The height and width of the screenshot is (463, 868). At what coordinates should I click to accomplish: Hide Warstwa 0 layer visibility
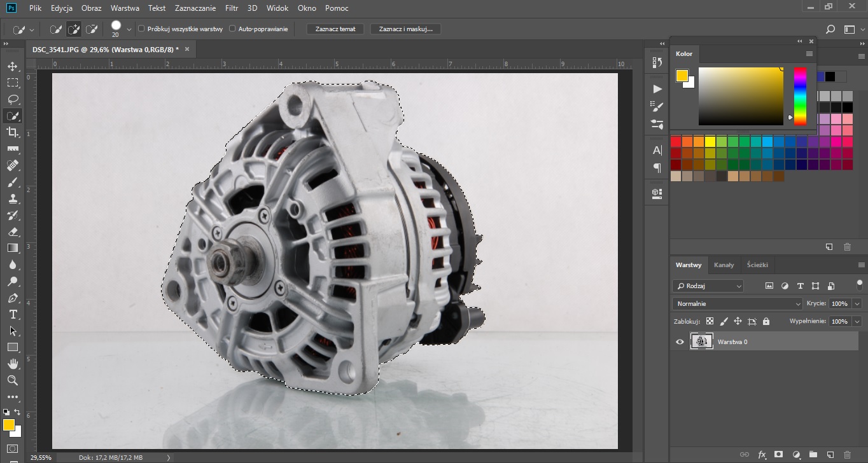coord(680,342)
